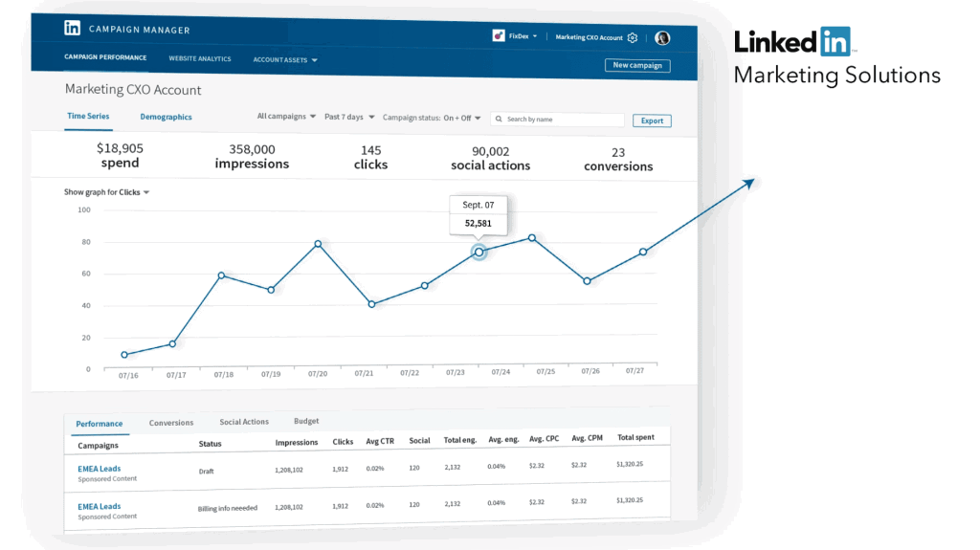The width and height of the screenshot is (980, 550).
Task: Click the graph data point at 07/16
Action: click(124, 355)
